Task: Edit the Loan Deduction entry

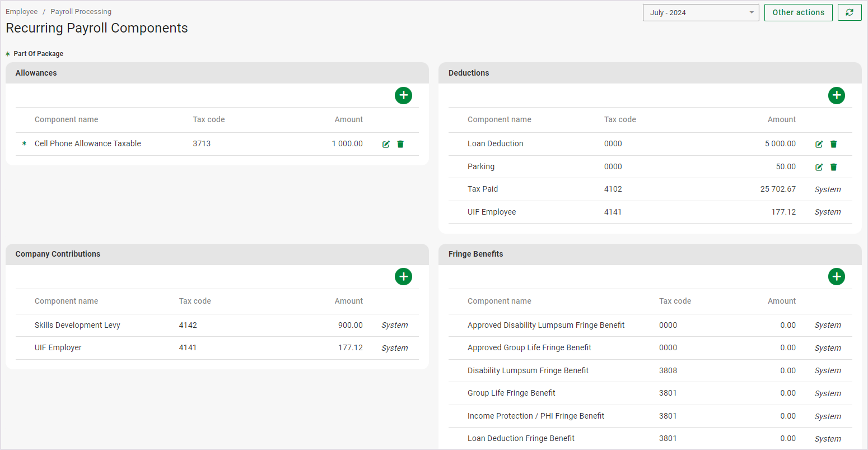Action: pyautogui.click(x=819, y=144)
